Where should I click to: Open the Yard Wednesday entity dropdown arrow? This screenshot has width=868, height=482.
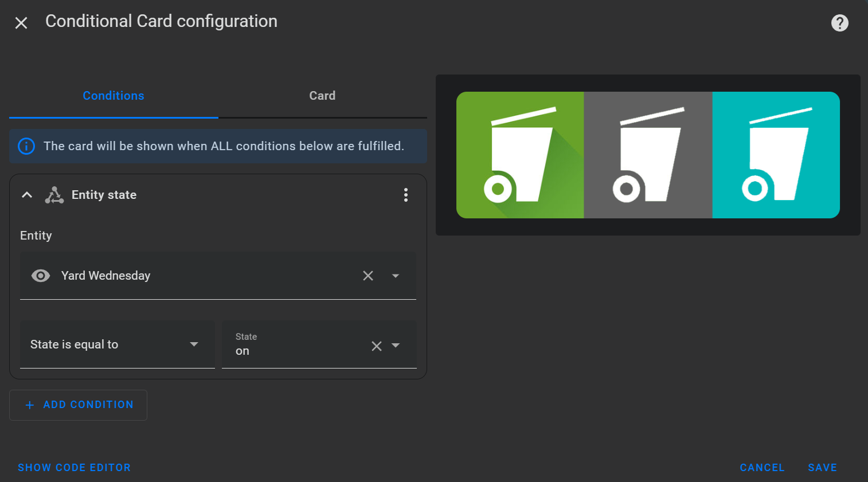point(396,276)
